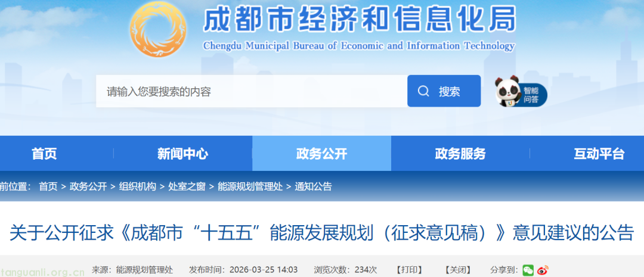
Task: Click 首页 in the breadcrumb trail
Action: [48, 186]
